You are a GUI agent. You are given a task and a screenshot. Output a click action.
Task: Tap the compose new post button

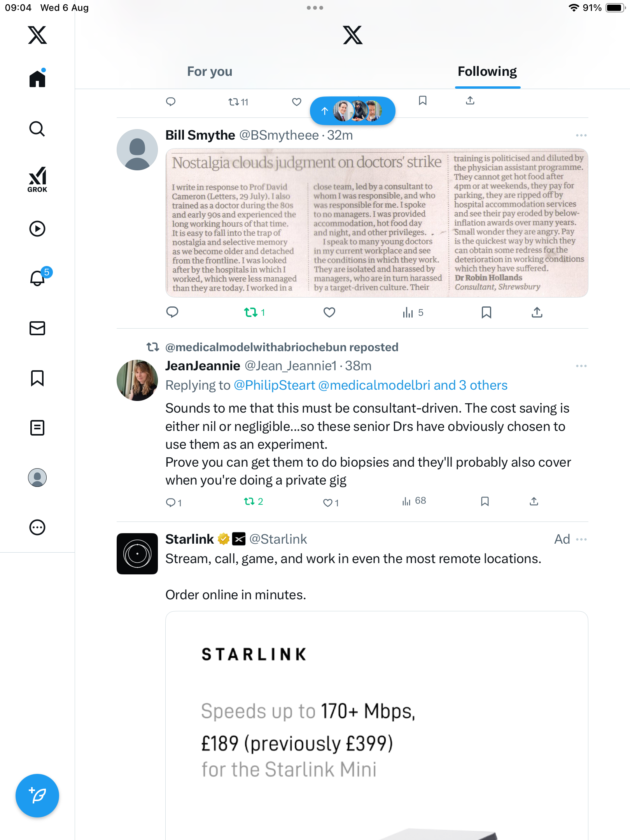tap(37, 796)
